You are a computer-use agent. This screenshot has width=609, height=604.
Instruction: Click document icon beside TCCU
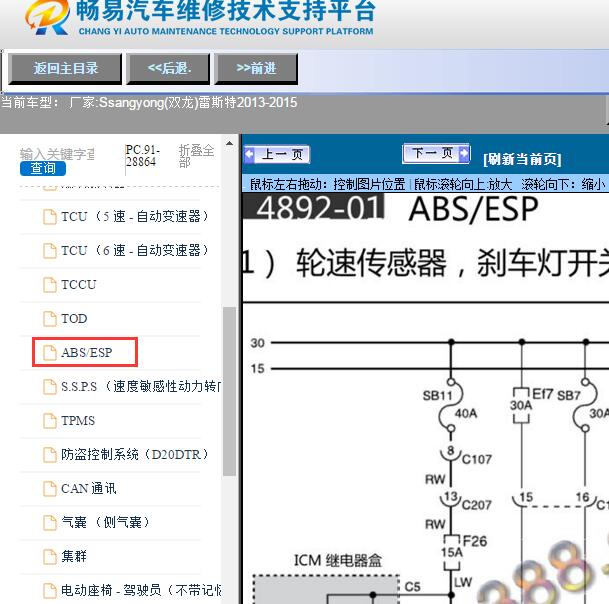tap(50, 285)
